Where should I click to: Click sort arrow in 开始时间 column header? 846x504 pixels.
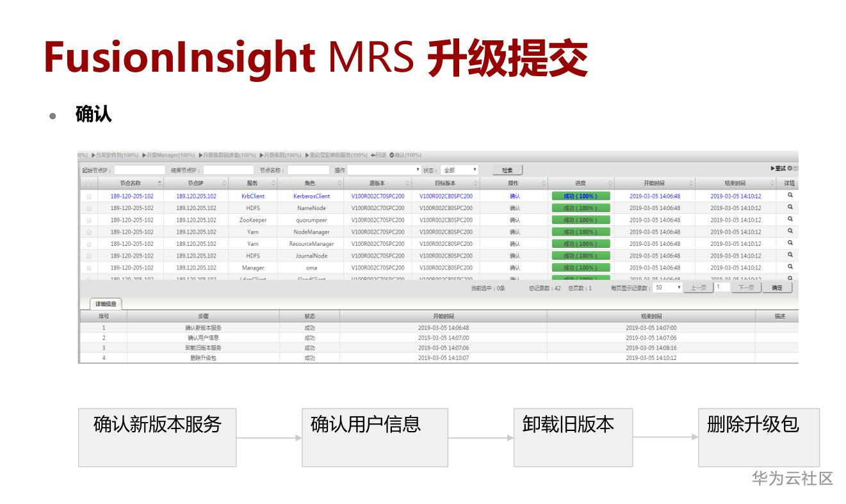click(x=691, y=184)
